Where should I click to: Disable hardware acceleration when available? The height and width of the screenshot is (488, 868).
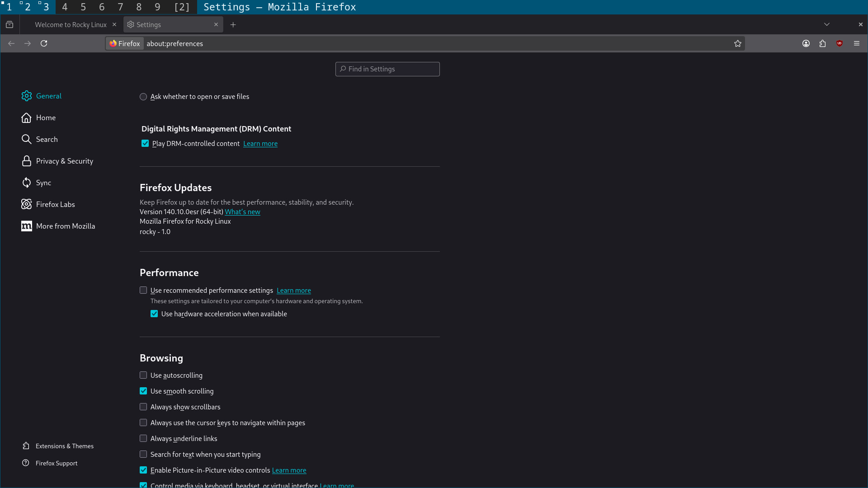[154, 314]
